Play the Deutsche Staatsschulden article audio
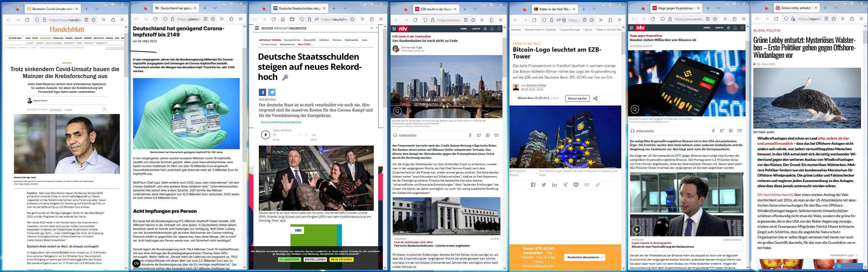The width and height of the screenshot is (868, 272). click(265, 135)
